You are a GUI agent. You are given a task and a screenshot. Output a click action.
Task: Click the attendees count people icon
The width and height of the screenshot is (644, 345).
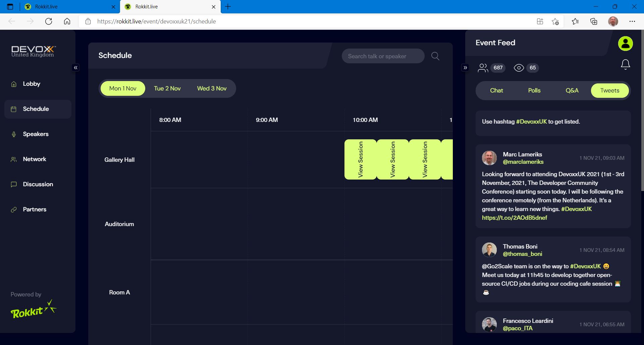(483, 68)
